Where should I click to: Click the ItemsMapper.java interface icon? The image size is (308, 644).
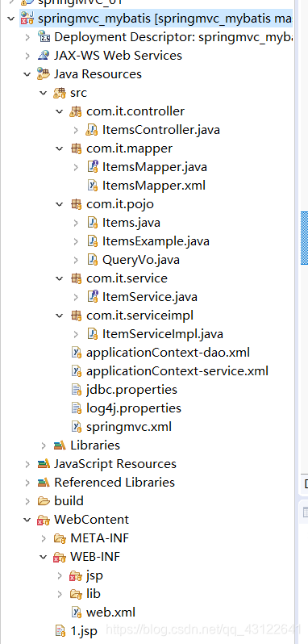coord(93,167)
